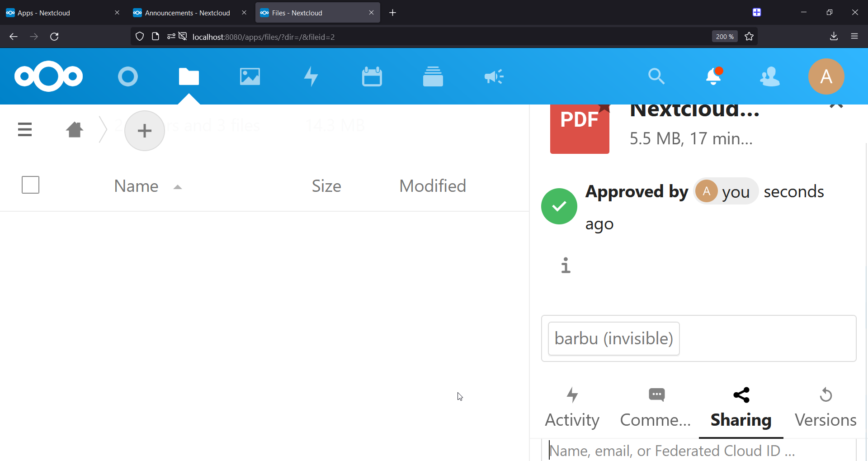
Task: Toggle the select all files checkbox
Action: [x=31, y=185]
